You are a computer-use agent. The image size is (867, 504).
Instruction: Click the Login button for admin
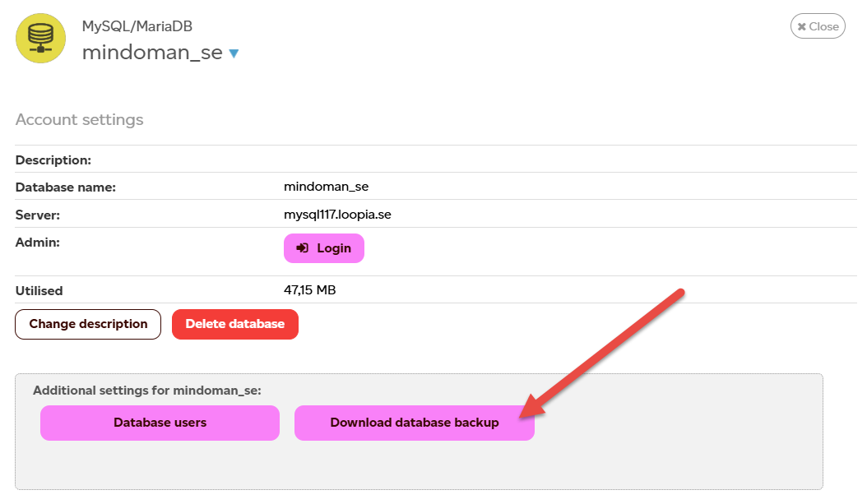pyautogui.click(x=324, y=248)
